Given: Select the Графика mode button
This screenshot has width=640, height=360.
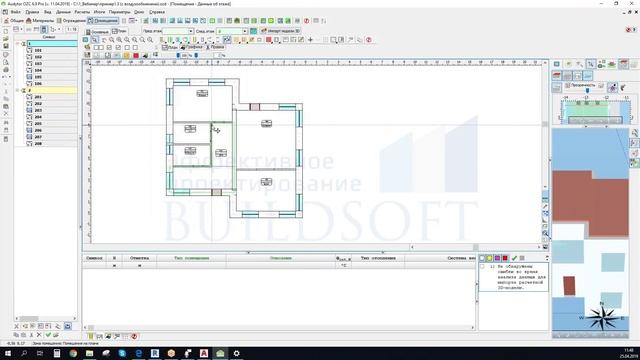Looking at the screenshot, I should tap(192, 47).
